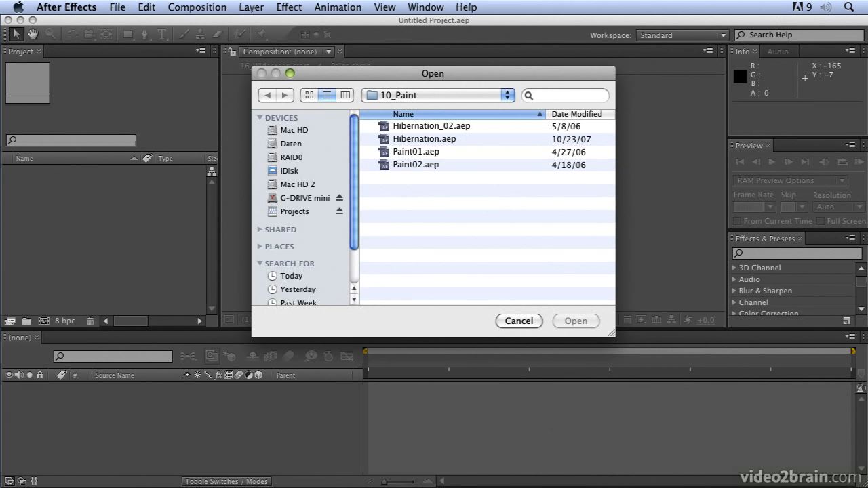The height and width of the screenshot is (488, 868).
Task: Select the Clone Stamp tool
Action: click(201, 34)
